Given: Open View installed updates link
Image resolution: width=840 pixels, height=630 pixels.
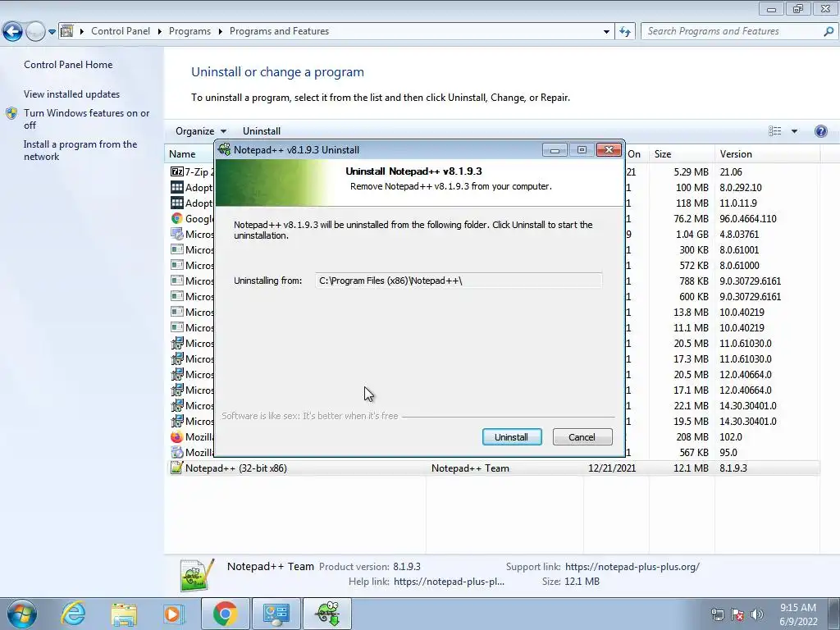Looking at the screenshot, I should coord(72,94).
